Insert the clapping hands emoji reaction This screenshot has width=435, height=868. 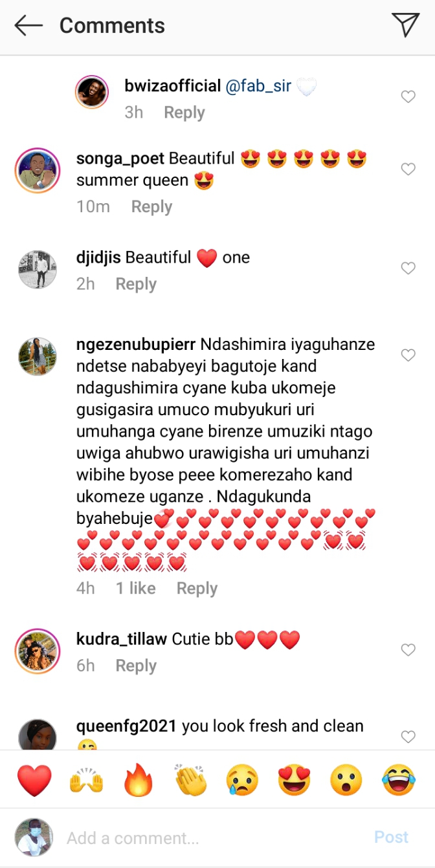click(x=190, y=780)
